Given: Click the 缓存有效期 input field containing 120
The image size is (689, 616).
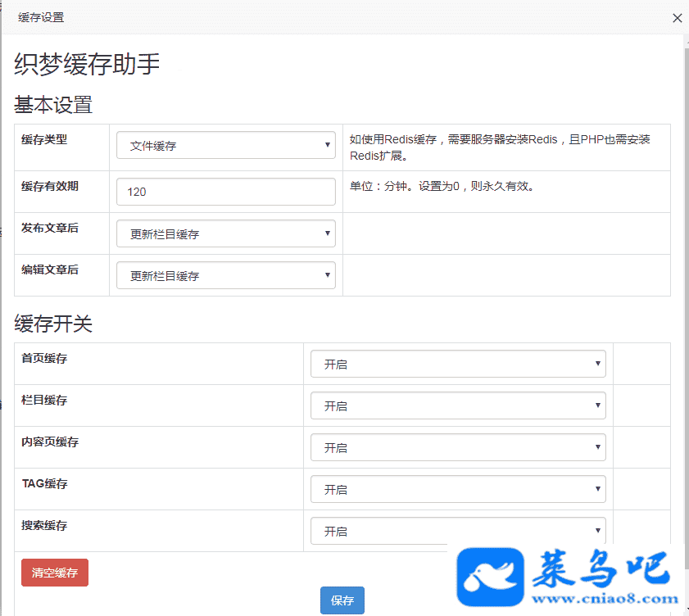Looking at the screenshot, I should (x=226, y=192).
